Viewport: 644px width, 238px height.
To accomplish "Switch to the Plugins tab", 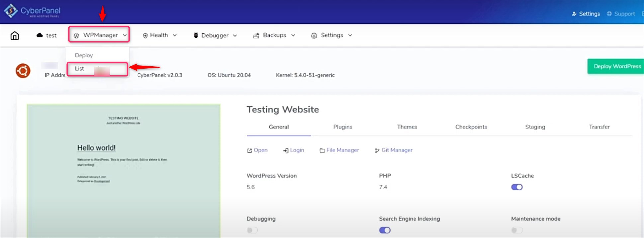I will tap(343, 127).
